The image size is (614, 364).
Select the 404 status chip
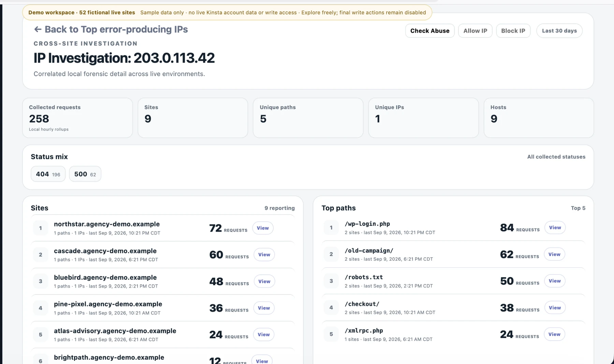click(48, 174)
